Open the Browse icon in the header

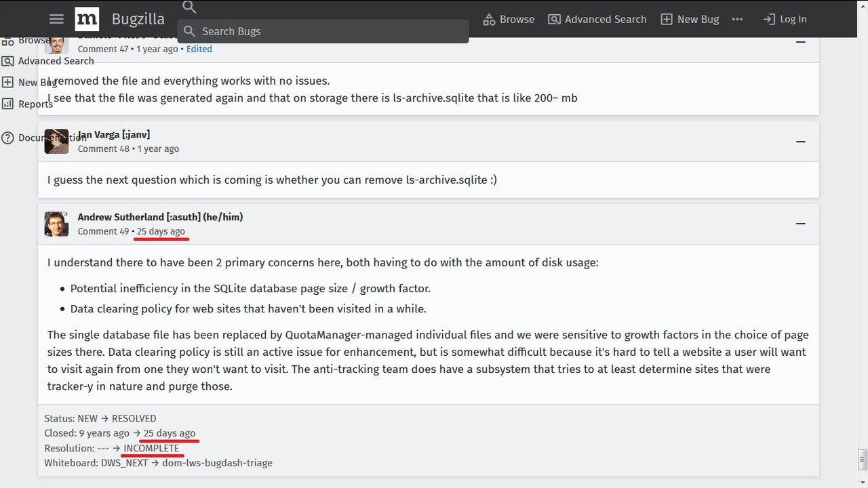(489, 20)
